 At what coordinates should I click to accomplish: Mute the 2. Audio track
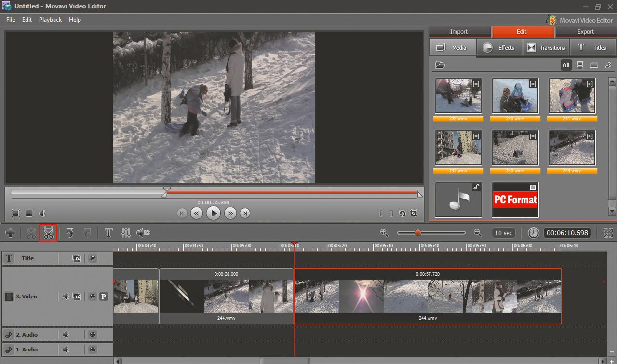(x=66, y=335)
